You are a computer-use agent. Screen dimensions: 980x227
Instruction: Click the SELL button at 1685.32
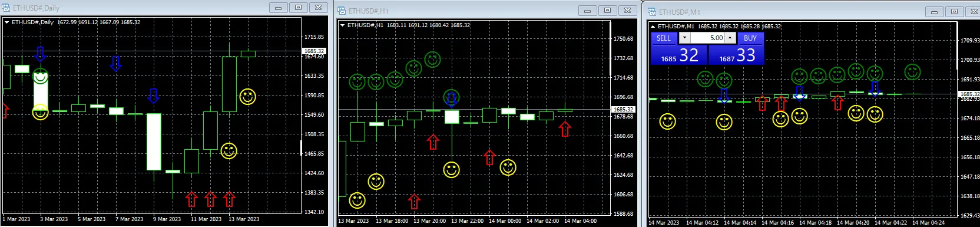(664, 38)
